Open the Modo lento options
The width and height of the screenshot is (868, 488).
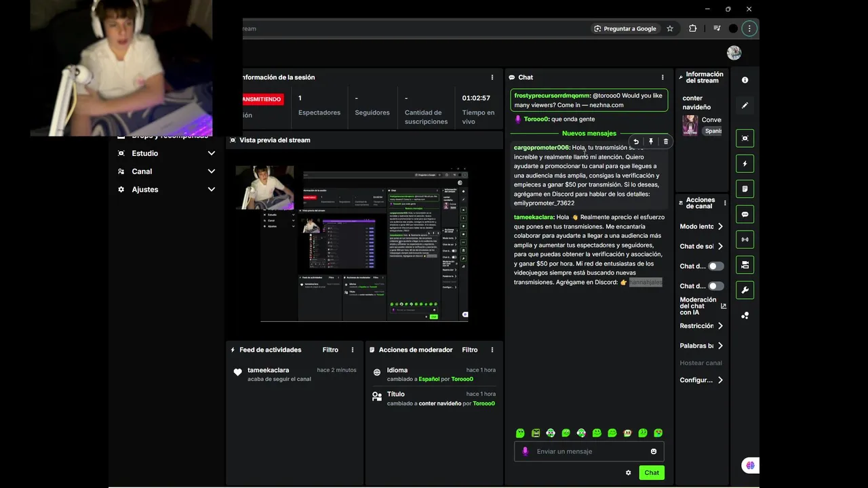701,226
